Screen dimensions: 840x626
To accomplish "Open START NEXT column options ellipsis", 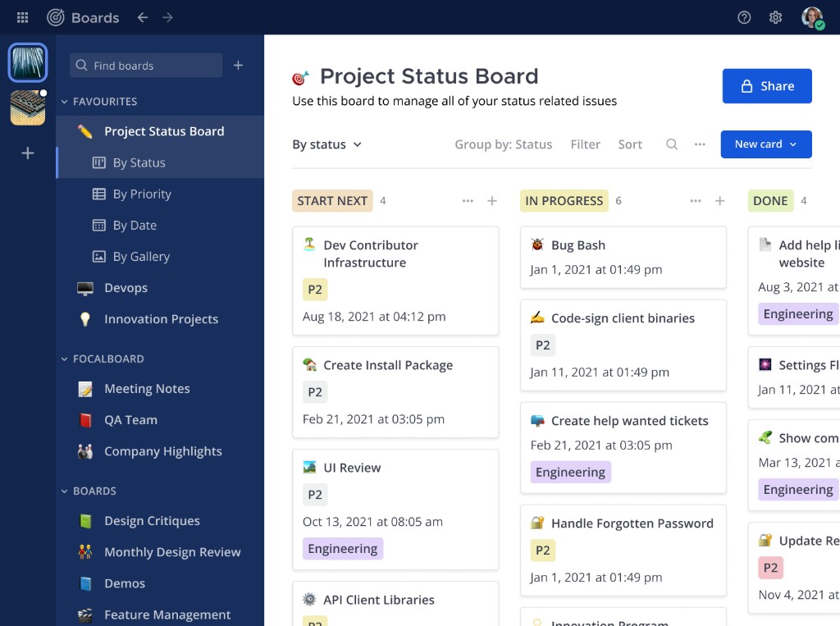I will pos(468,201).
